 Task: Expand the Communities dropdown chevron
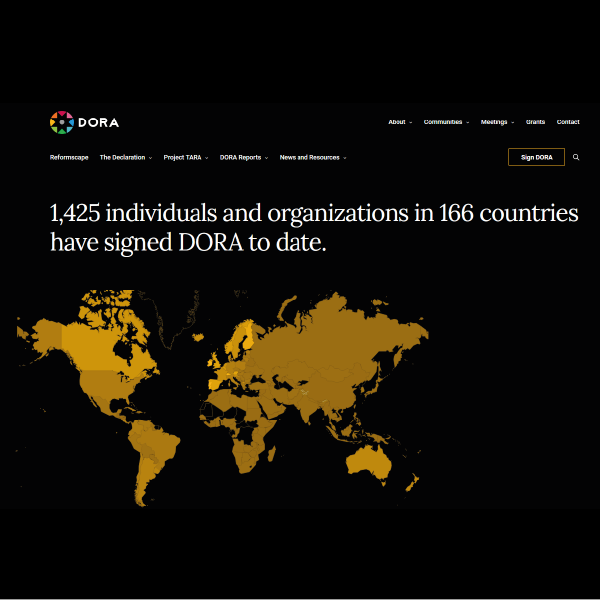tap(468, 122)
